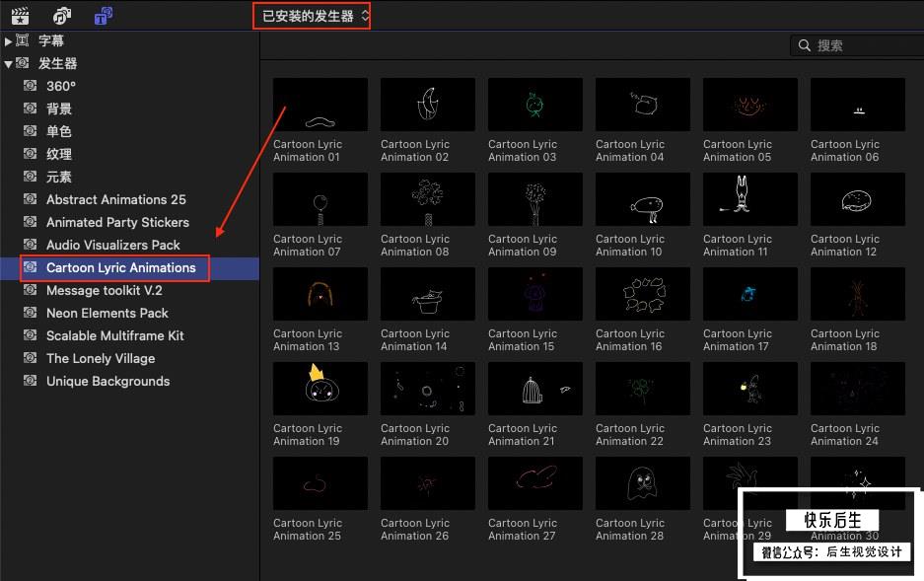Click the magnifier icon in search
924x581 pixels.
pos(804,45)
